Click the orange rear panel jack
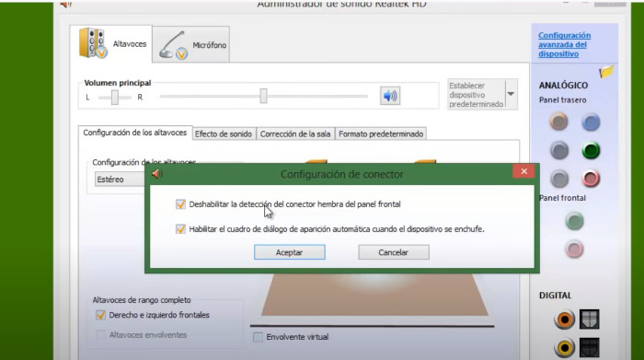Screen dimensions: 644x360 point(558,122)
